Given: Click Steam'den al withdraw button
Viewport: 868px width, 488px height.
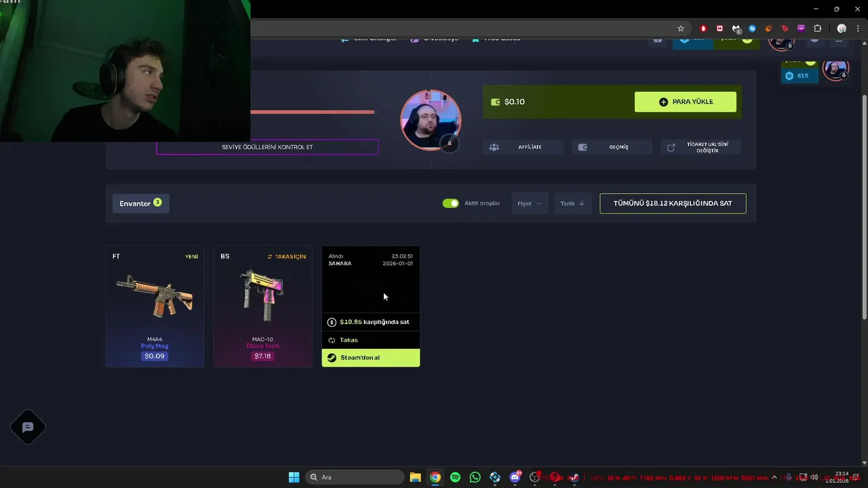Looking at the screenshot, I should [371, 358].
